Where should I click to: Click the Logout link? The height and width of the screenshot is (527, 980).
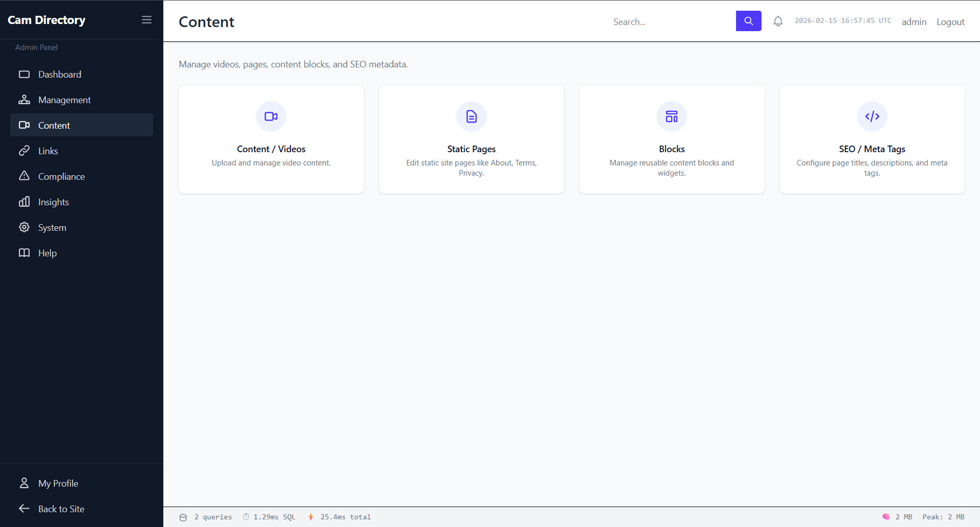950,22
